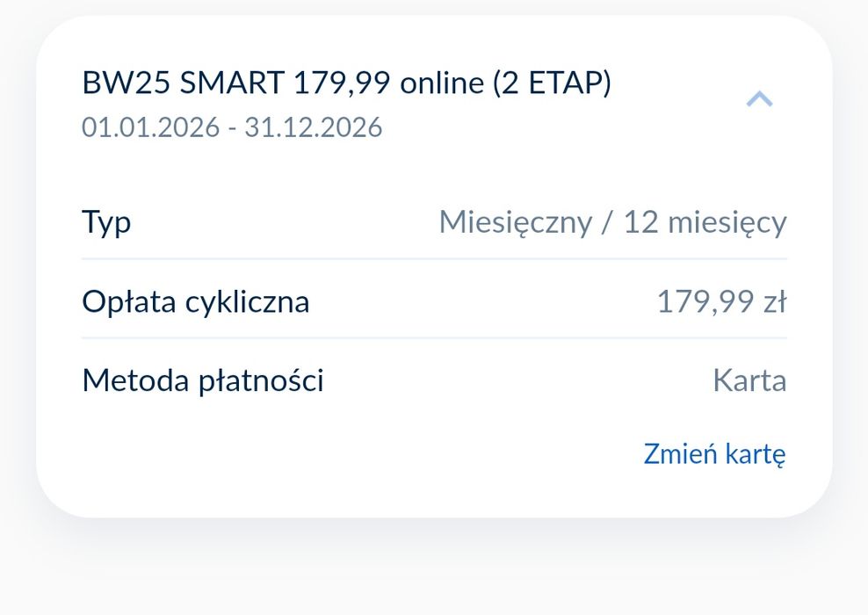Click the Miesięczny value text

[515, 222]
